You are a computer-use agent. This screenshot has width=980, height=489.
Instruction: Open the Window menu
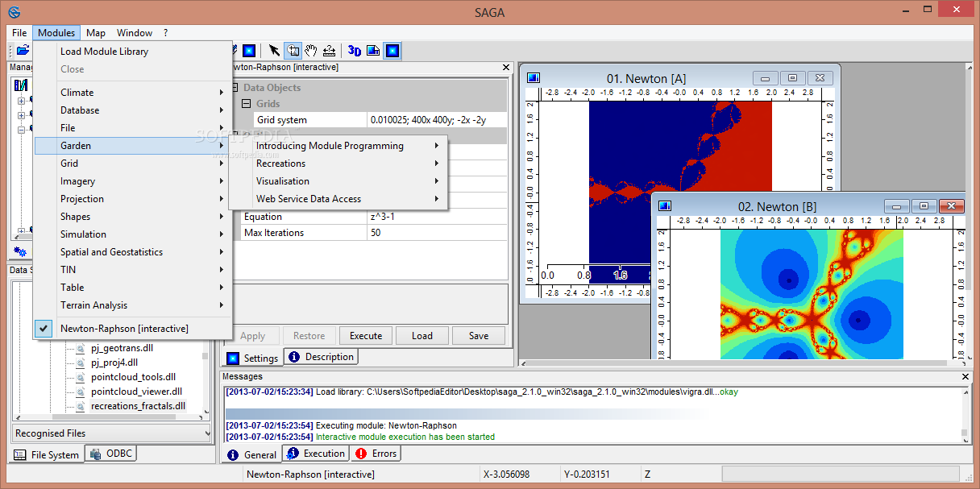(135, 33)
